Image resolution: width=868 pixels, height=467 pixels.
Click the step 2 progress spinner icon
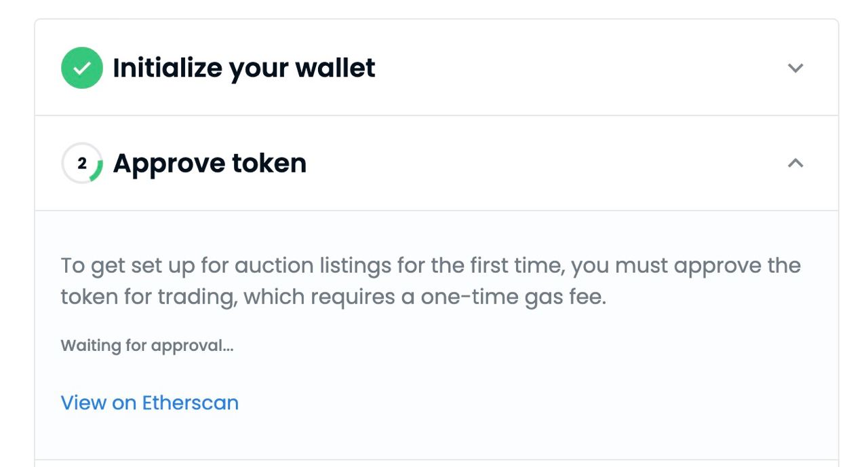(82, 163)
